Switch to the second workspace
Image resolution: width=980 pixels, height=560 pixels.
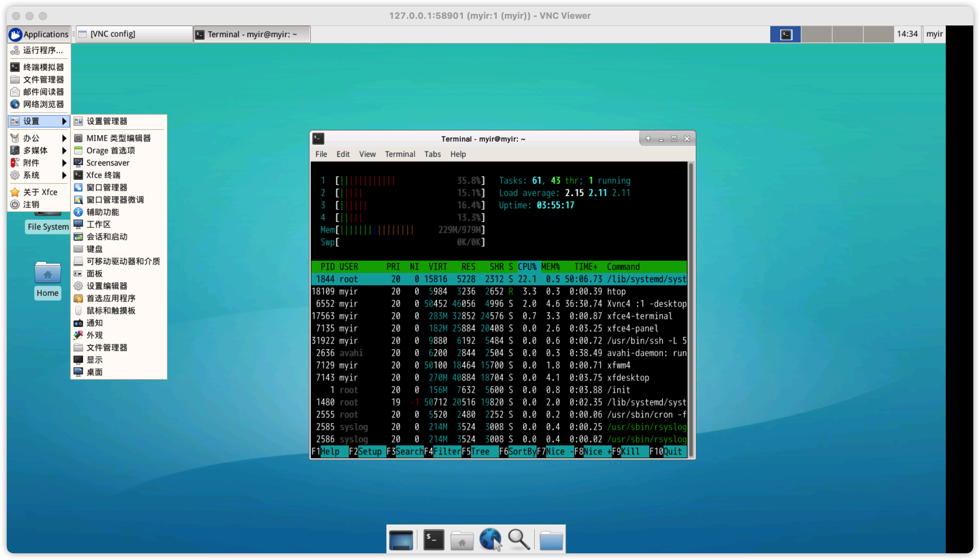(x=817, y=34)
